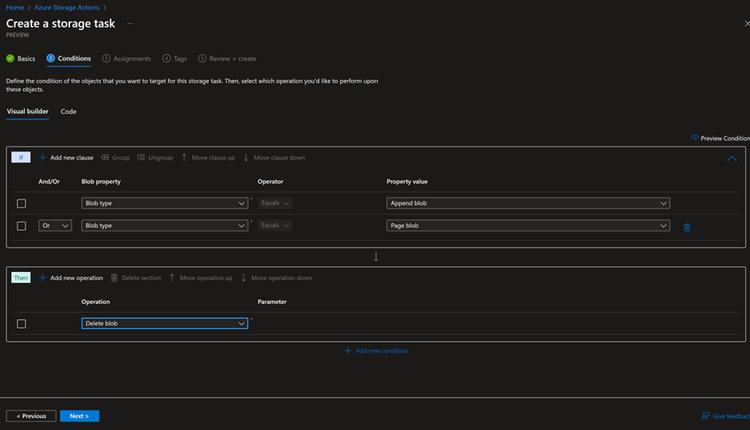Click the Move clause down arrow
The image size is (750, 430).
tap(246, 157)
